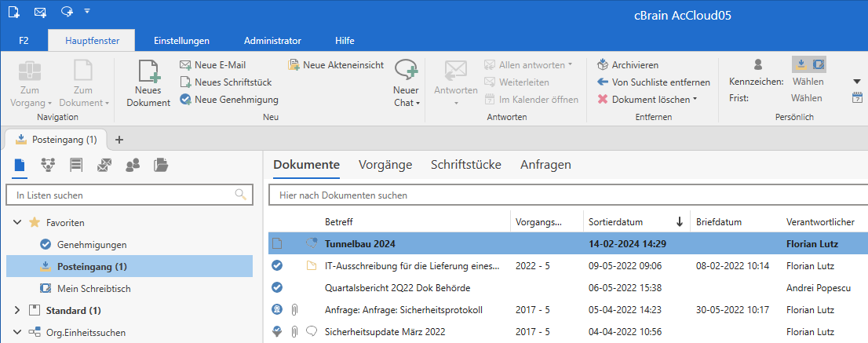Select Mein Schreibtisch in the list
This screenshot has width=868, height=343.
93,289
